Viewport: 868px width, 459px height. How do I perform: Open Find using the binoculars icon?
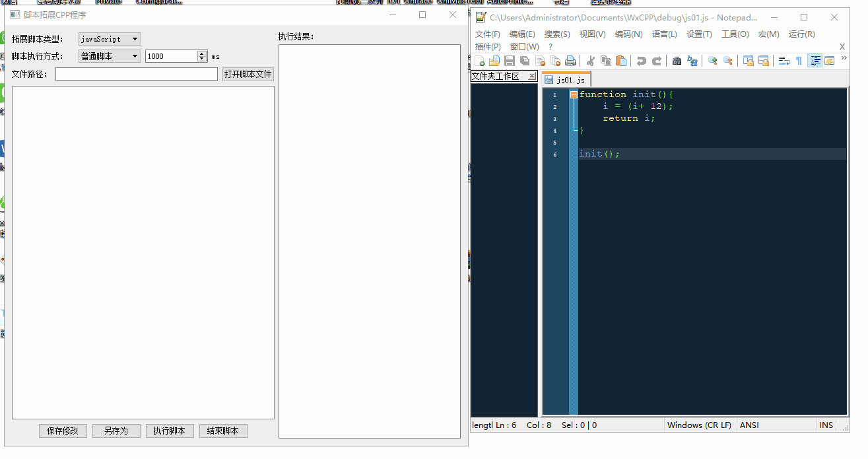coord(677,61)
